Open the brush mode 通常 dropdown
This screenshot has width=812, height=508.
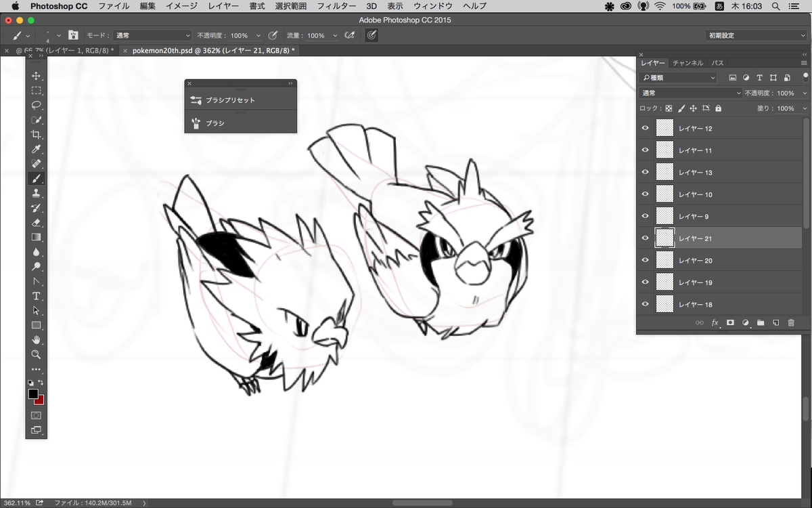point(153,35)
